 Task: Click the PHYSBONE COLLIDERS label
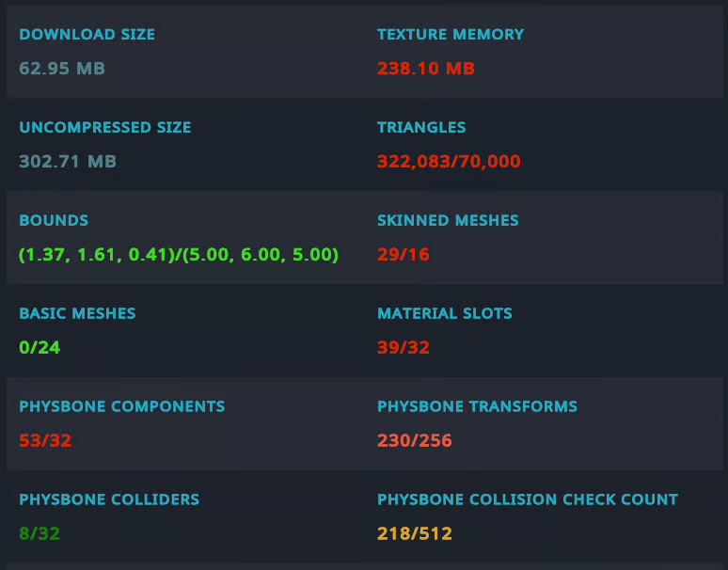tap(109, 499)
